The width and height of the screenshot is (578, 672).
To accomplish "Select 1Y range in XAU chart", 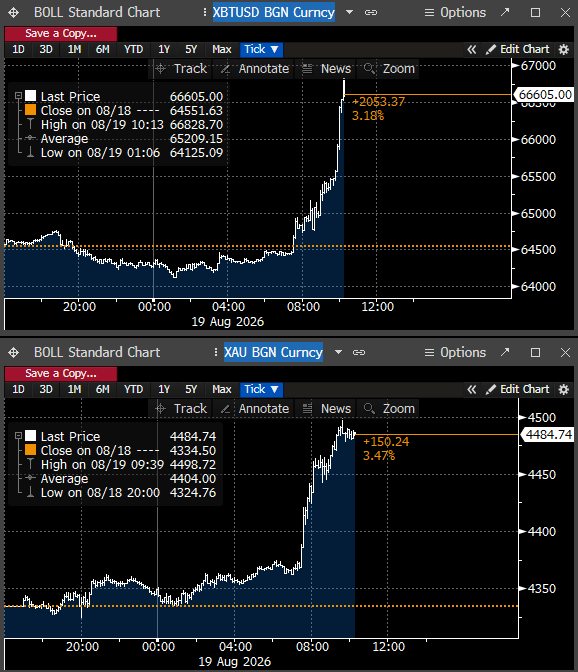I will pyautogui.click(x=164, y=389).
